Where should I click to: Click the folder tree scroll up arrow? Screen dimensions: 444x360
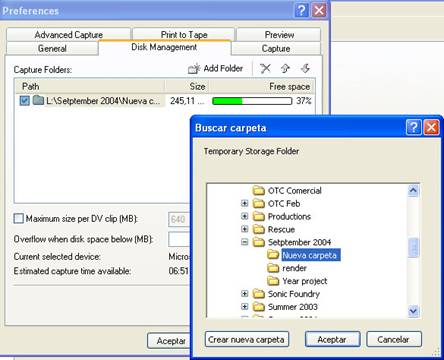pyautogui.click(x=413, y=191)
